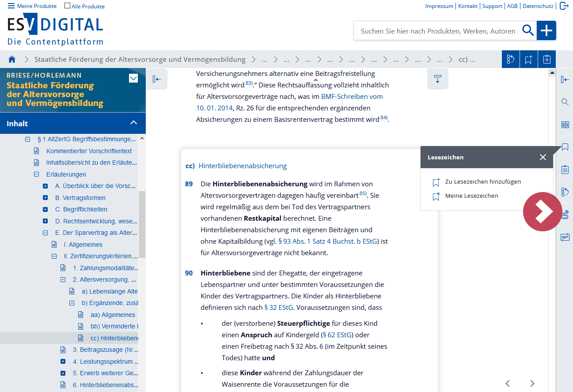
Task: Open breadcrumb Staatliche Förderung der Altersvorsorge
Action: click(x=140, y=59)
